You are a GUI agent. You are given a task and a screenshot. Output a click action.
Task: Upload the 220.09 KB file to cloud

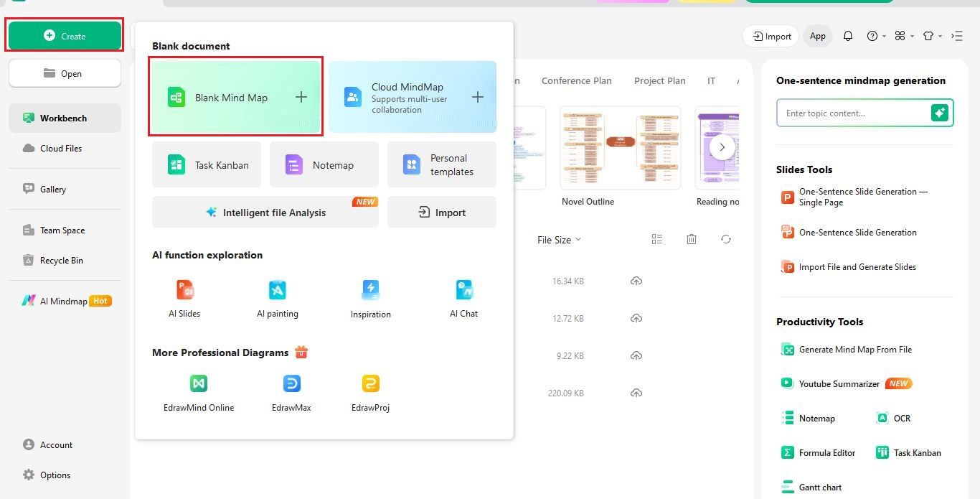point(636,393)
